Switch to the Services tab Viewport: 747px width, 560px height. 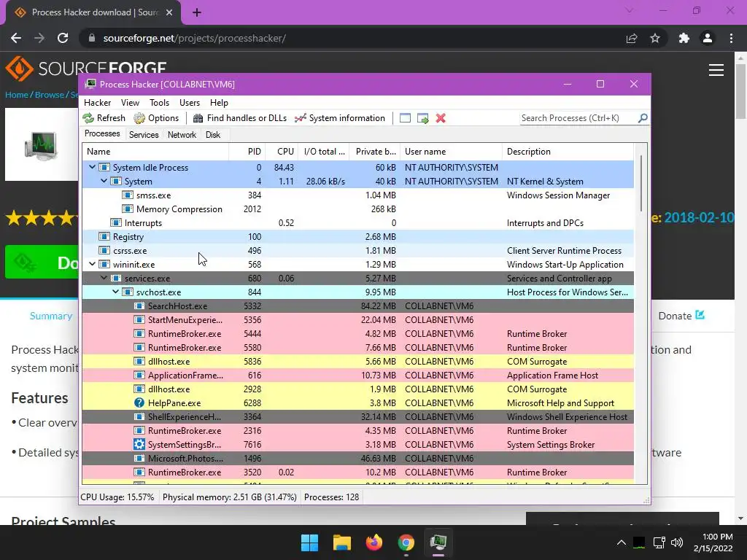[x=144, y=135]
